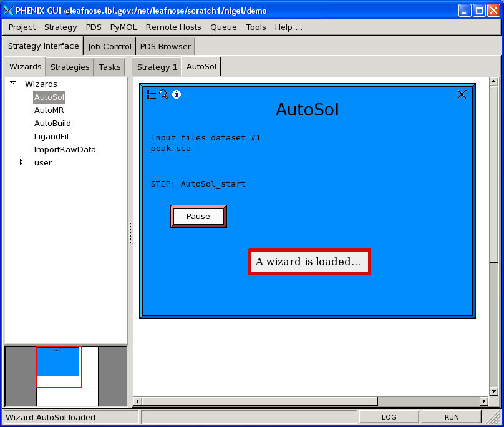The height and width of the screenshot is (427, 504).
Task: Open the Strategy menu
Action: click(61, 27)
